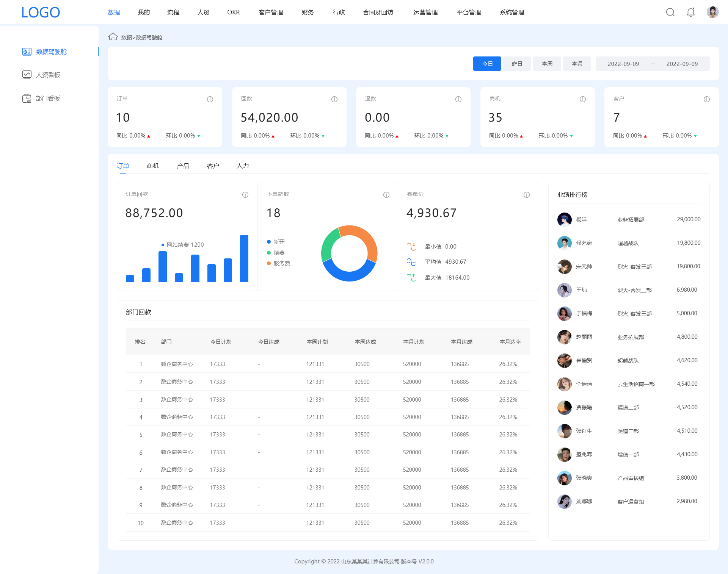Click the user avatar in header
The image size is (728, 574).
(x=712, y=12)
